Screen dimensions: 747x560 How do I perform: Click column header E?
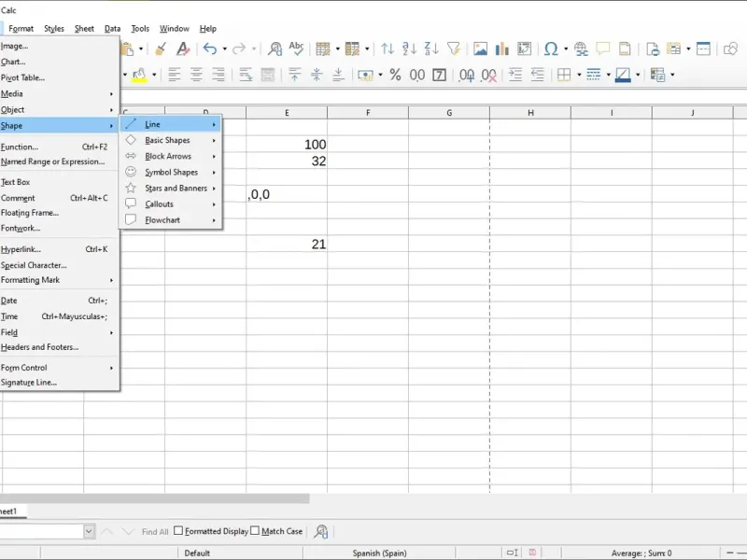287,113
